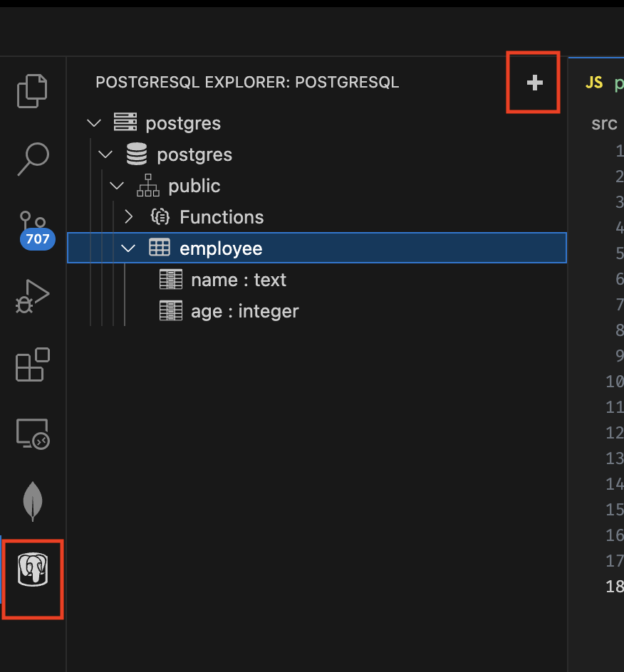The image size is (624, 672).
Task: Open the PostgreSQL elephant view
Action: point(33,569)
